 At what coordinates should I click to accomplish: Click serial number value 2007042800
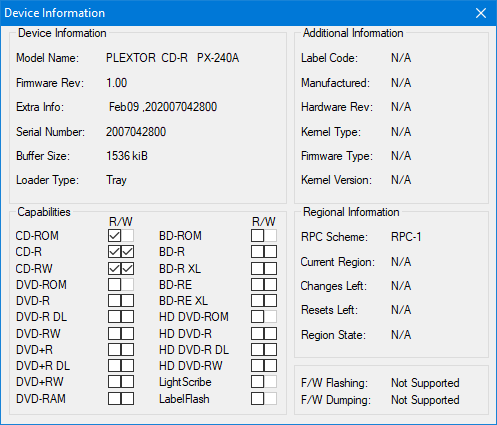[x=136, y=132]
